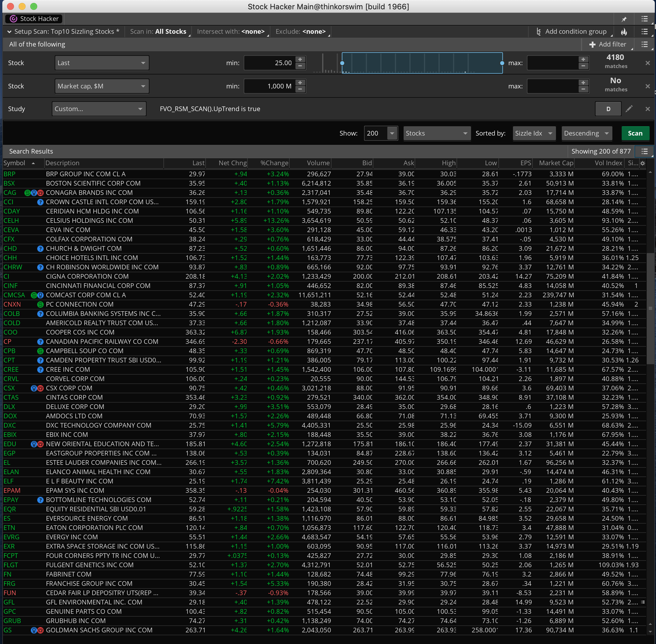Decrease Market cap max value with minus stepper
Viewport: 656px width, 644px height.
click(x=583, y=90)
